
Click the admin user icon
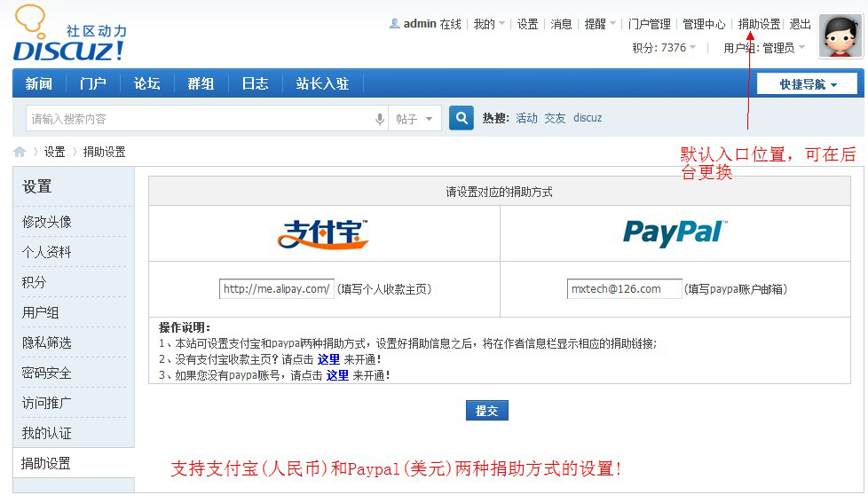pyautogui.click(x=395, y=24)
